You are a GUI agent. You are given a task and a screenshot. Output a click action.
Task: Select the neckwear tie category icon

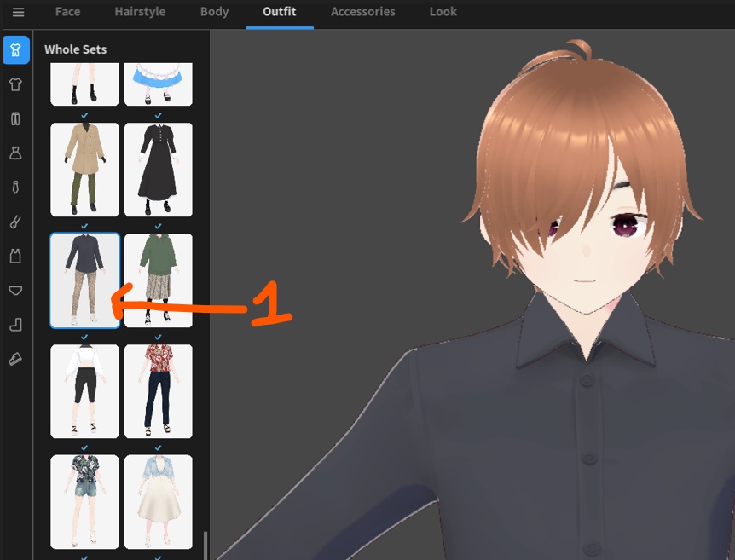(15, 188)
